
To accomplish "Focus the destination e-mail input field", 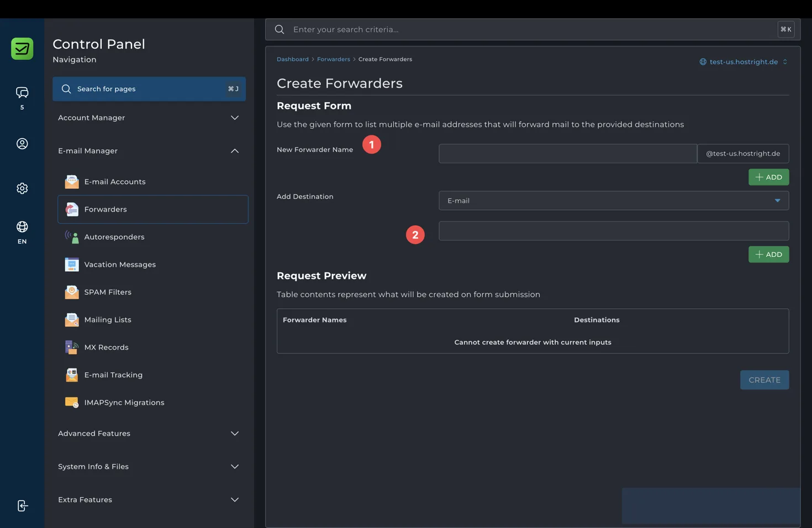I will pos(614,231).
